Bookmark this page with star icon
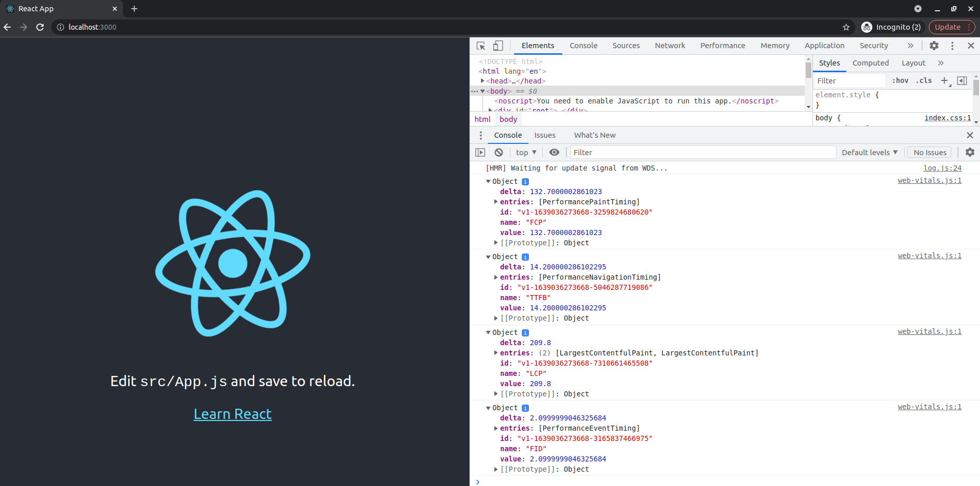This screenshot has width=980, height=486. click(x=846, y=27)
